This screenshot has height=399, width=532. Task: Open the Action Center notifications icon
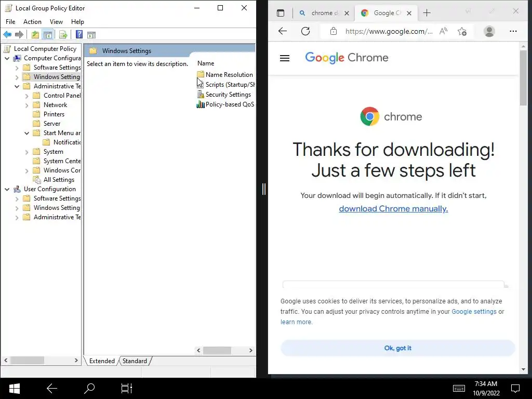[x=515, y=389]
